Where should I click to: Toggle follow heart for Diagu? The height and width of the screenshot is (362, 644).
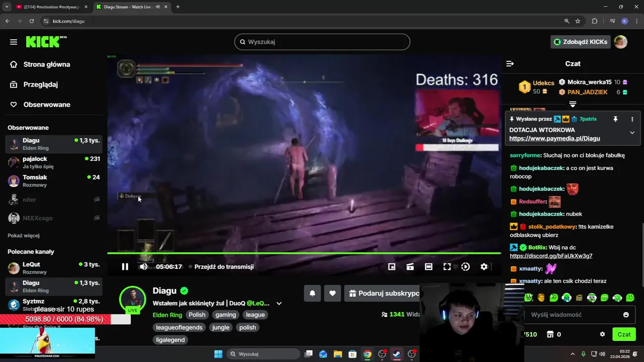(x=333, y=293)
